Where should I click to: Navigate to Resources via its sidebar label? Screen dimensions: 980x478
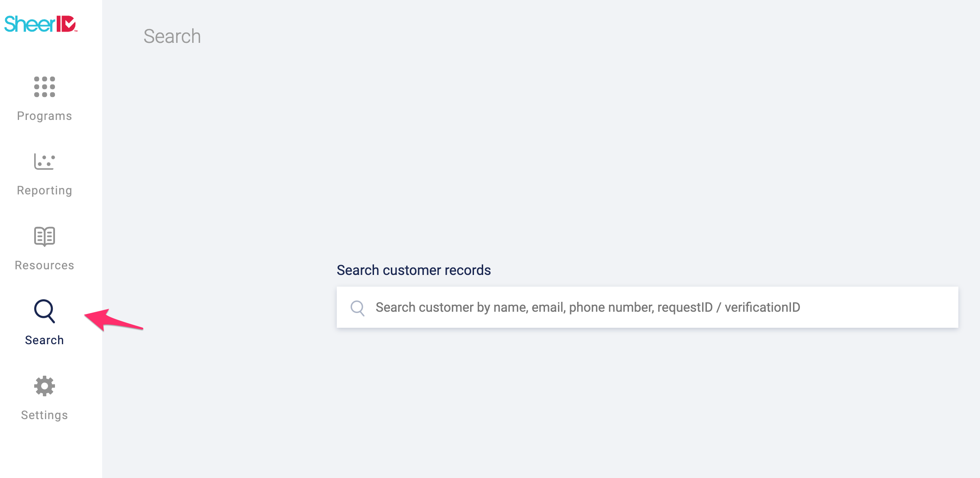[45, 265]
